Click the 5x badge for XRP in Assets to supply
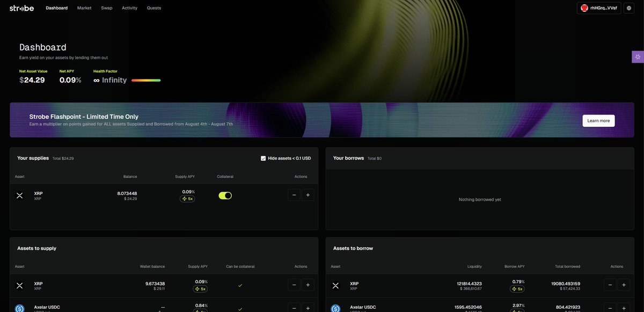 click(200, 289)
